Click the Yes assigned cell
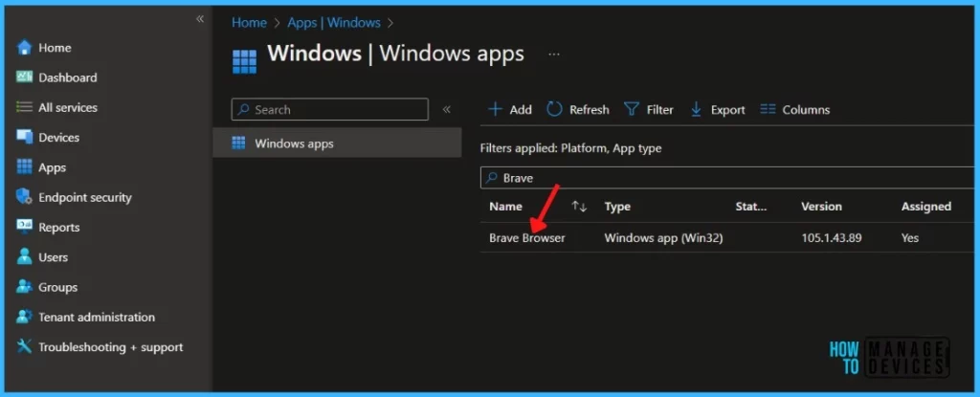The height and width of the screenshot is (397, 980). click(x=910, y=237)
